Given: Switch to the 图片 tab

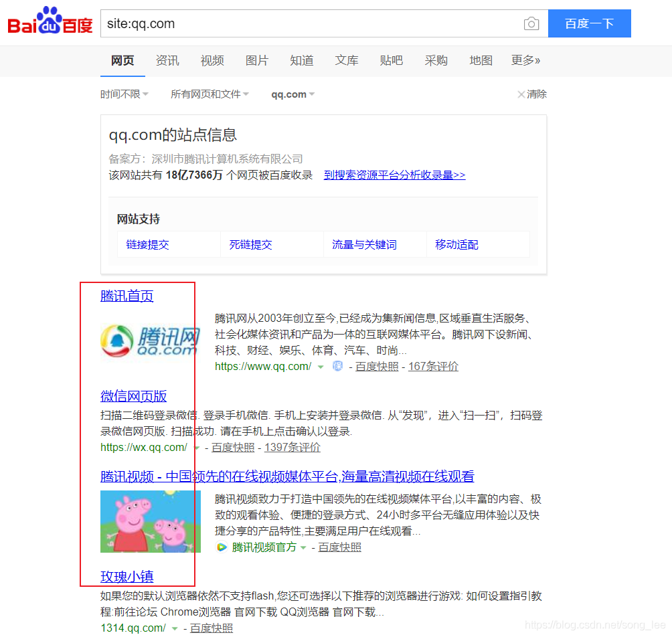Looking at the screenshot, I should click(x=257, y=60).
